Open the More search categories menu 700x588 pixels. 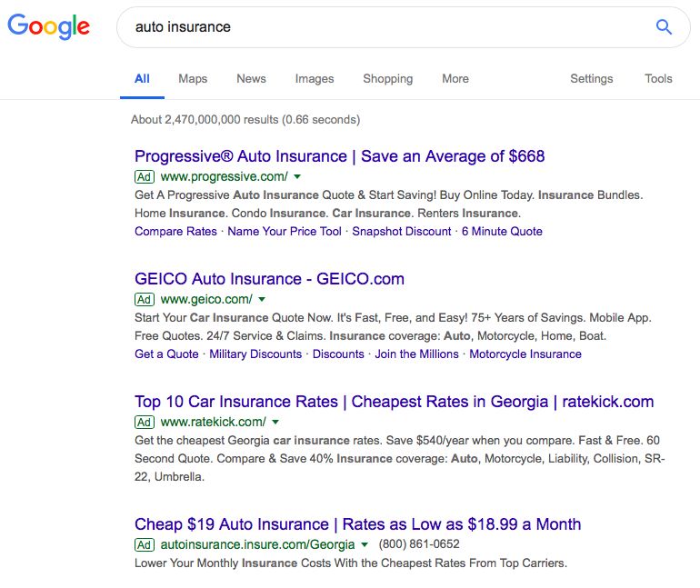pos(455,78)
